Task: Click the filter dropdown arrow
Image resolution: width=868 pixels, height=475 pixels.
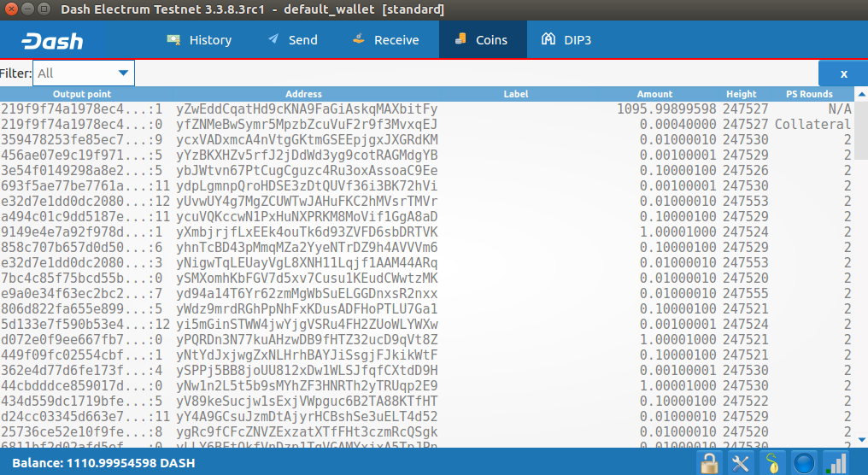Action: point(123,73)
